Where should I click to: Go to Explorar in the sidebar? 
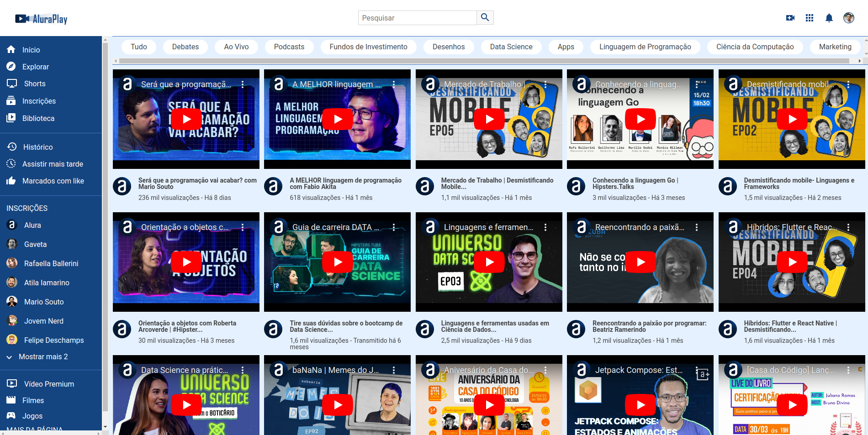pyautogui.click(x=35, y=67)
